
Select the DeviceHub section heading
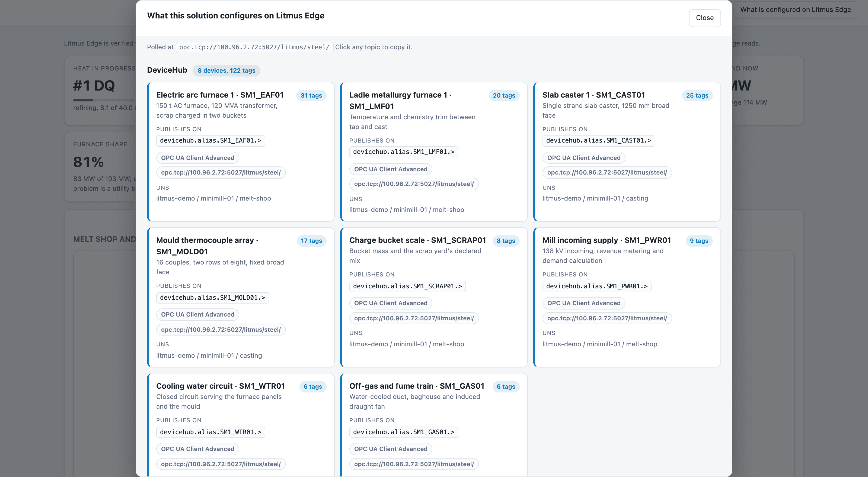[167, 70]
